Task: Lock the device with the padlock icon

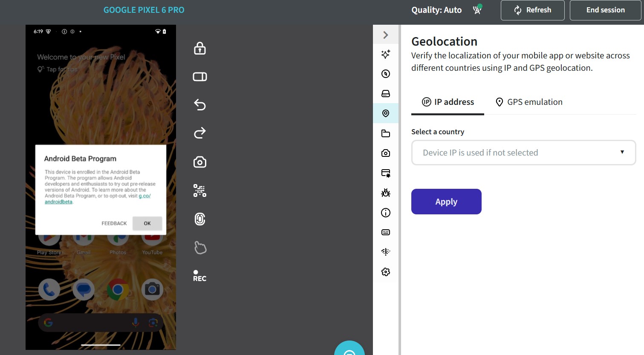Action: coord(200,48)
